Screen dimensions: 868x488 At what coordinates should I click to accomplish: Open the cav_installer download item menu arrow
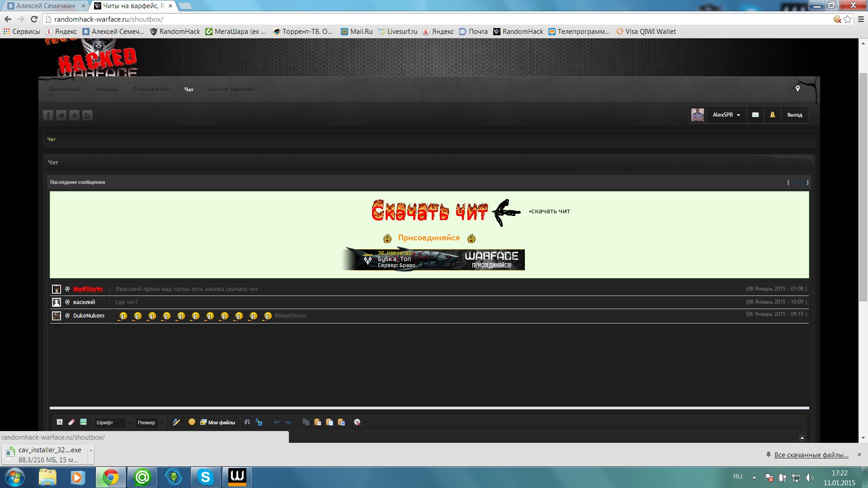click(x=91, y=450)
